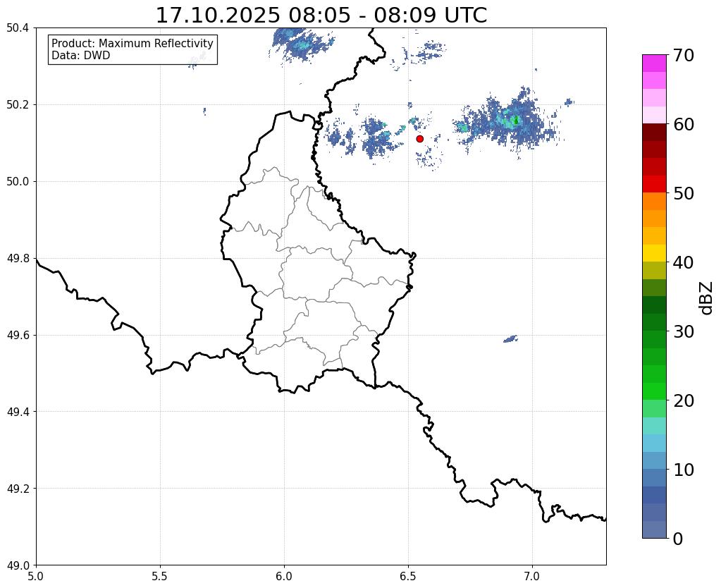
Task: Click the longitude axis label 7.0
Action: [x=532, y=576]
